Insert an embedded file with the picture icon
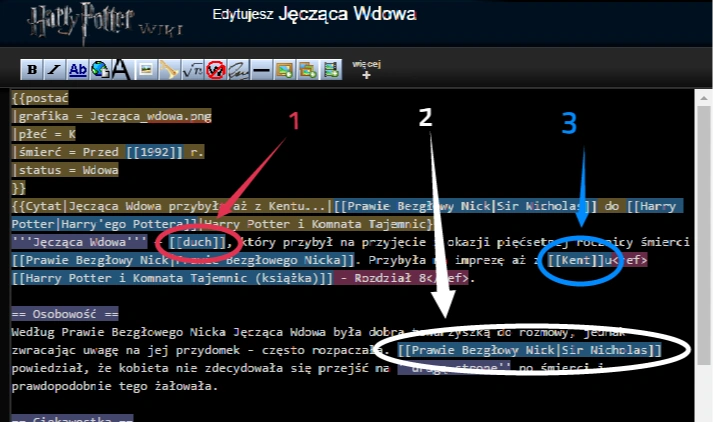 146,70
